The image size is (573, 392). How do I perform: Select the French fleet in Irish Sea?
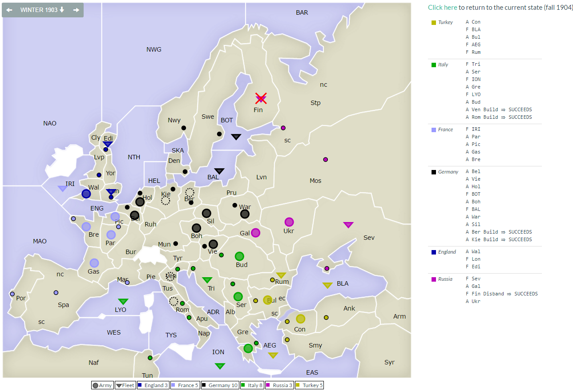(x=63, y=189)
